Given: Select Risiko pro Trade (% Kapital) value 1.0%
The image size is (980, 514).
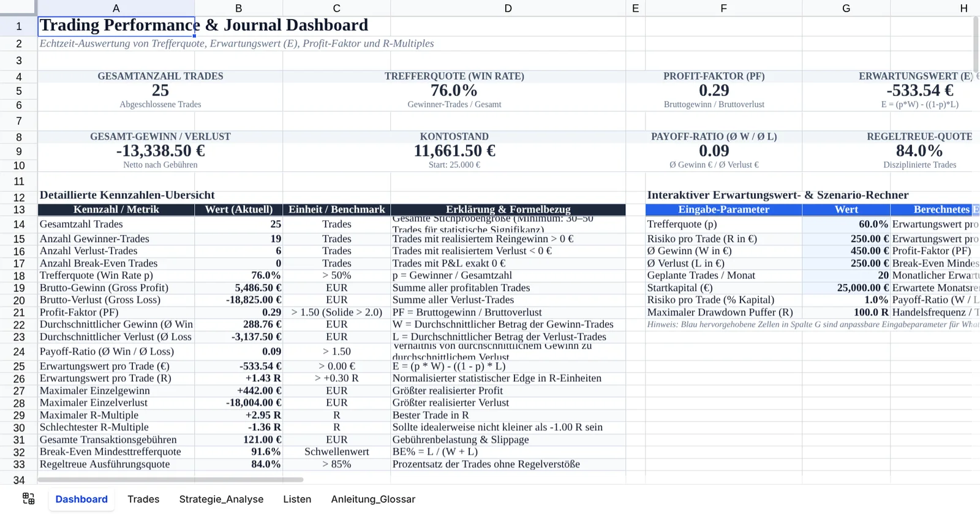Looking at the screenshot, I should point(846,300).
